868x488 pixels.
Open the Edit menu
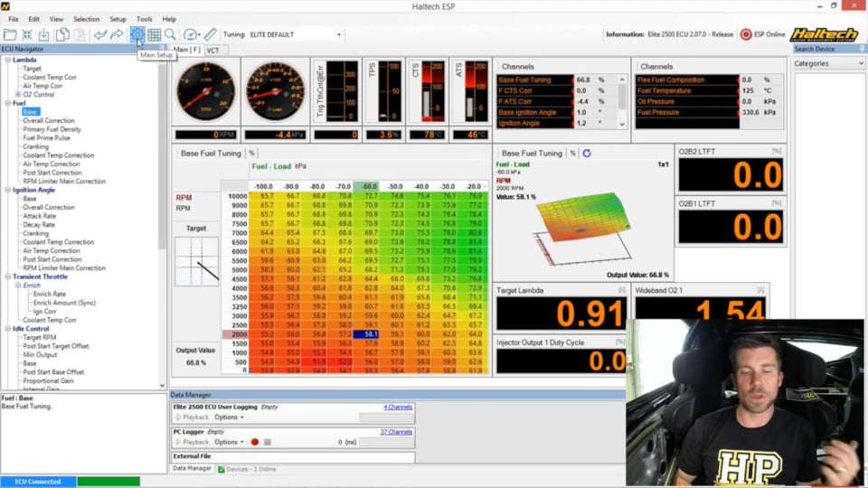click(x=33, y=19)
